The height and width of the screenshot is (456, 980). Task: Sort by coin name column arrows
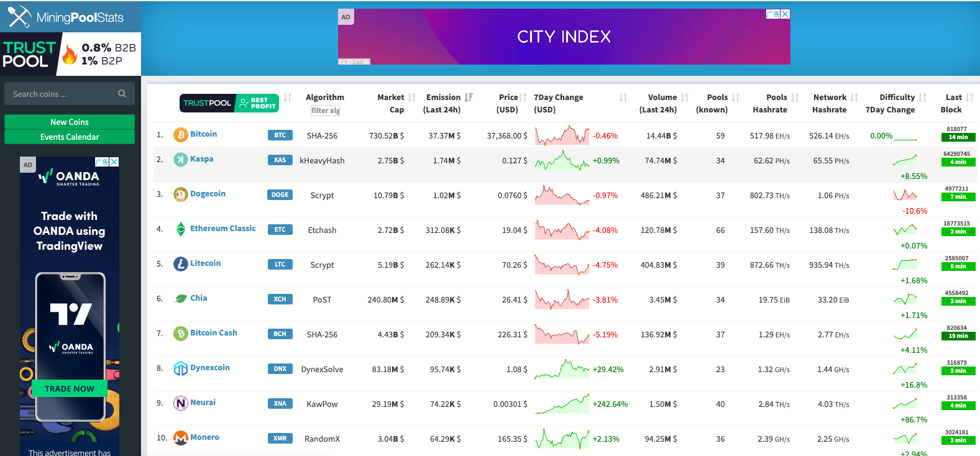288,98
